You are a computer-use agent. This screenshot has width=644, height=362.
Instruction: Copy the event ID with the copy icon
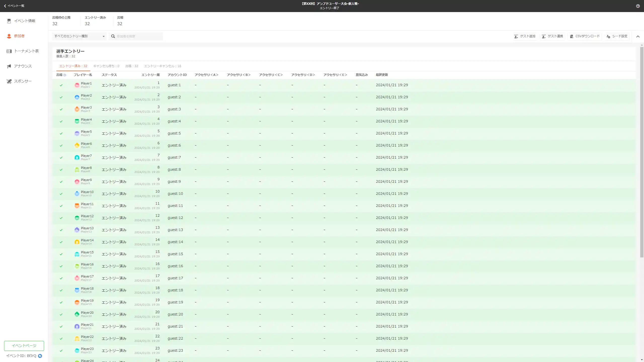pos(40,356)
